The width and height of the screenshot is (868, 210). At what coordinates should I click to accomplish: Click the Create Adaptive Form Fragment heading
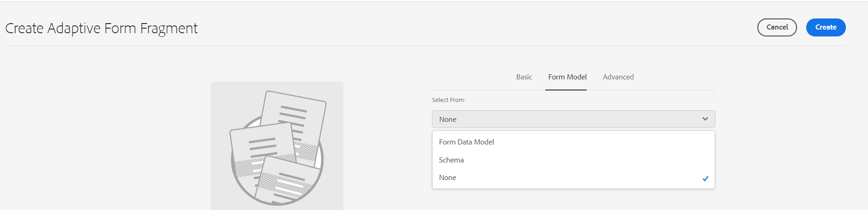pyautogui.click(x=101, y=29)
